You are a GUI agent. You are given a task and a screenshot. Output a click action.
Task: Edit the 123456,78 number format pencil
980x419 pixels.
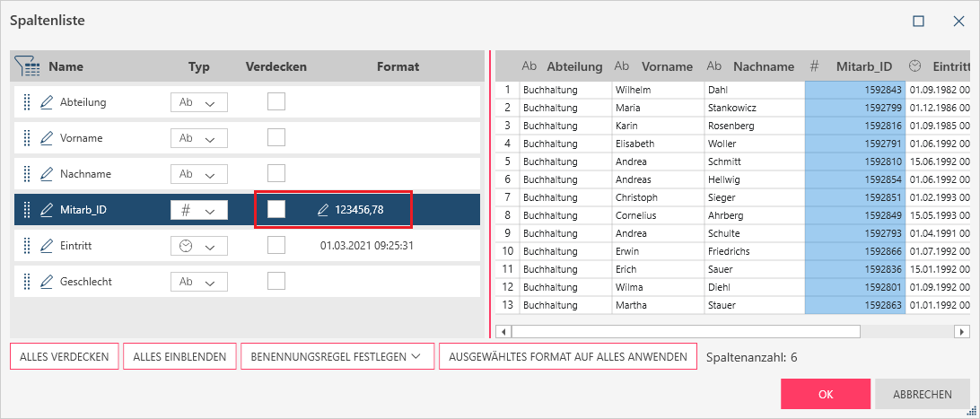[x=323, y=210]
